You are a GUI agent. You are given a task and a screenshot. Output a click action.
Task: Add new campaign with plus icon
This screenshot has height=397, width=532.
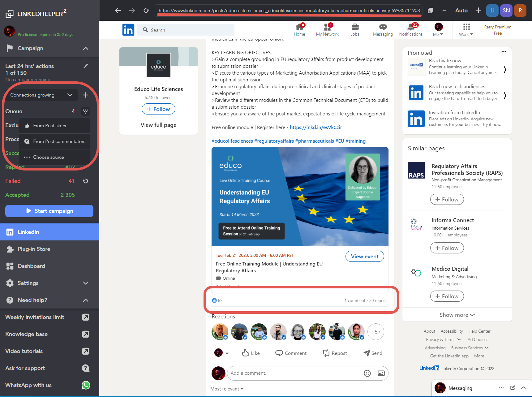(x=86, y=95)
